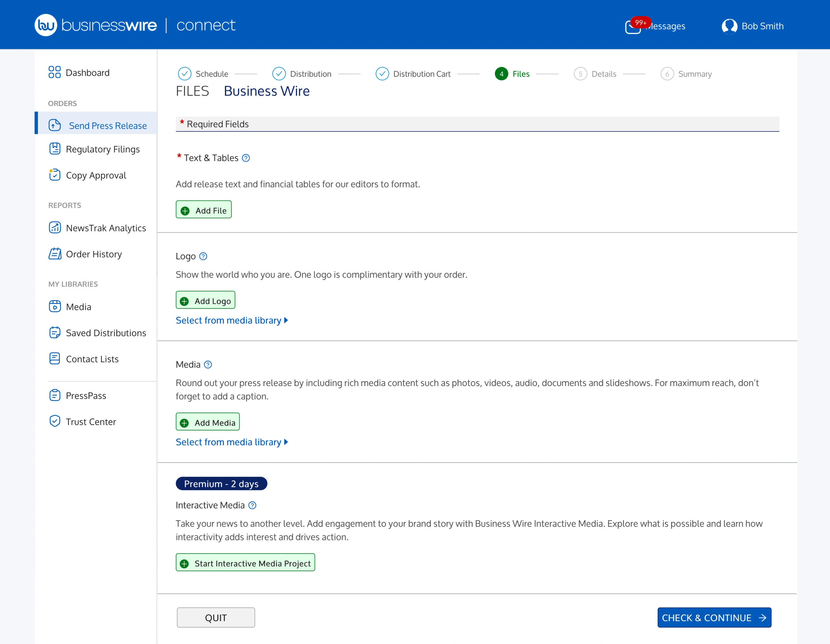Click the QUIT button
This screenshot has width=830, height=644.
[216, 617]
